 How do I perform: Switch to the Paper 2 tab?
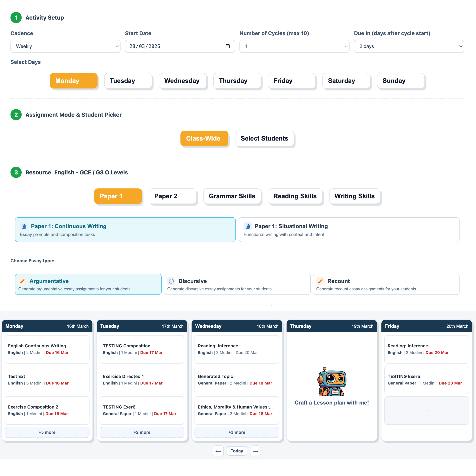click(173, 196)
